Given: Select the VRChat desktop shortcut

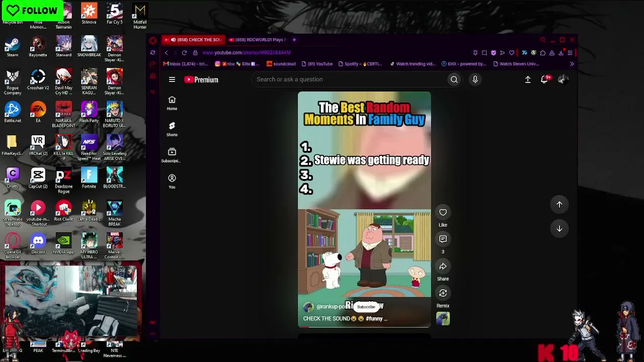Looking at the screenshot, I should pos(38,146).
